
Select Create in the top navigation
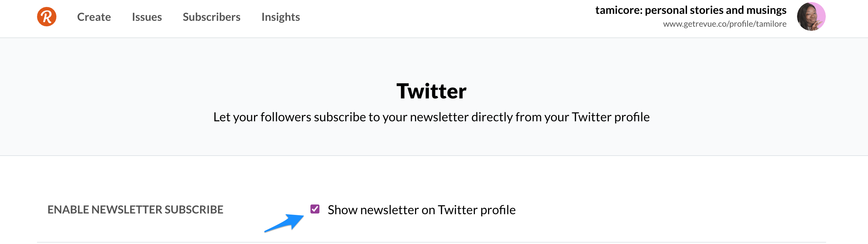pyautogui.click(x=94, y=17)
